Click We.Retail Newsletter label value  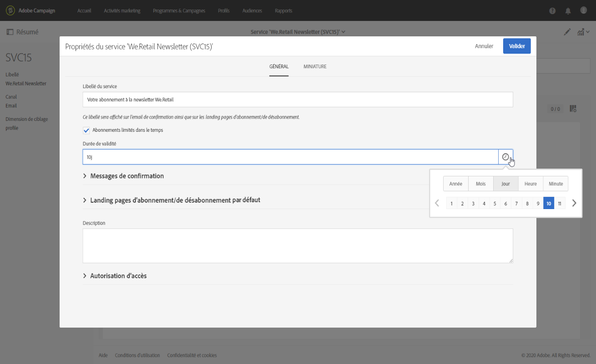click(x=26, y=84)
